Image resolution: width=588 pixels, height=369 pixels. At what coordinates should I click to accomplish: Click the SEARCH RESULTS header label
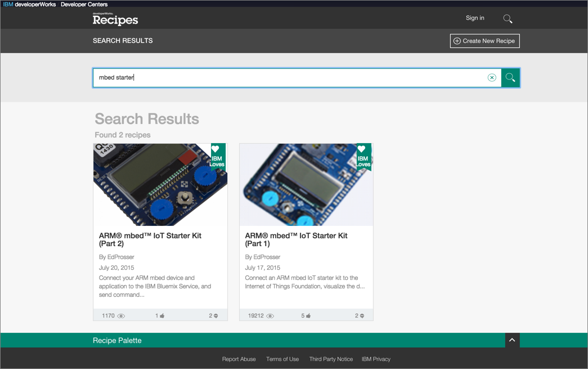(x=123, y=41)
